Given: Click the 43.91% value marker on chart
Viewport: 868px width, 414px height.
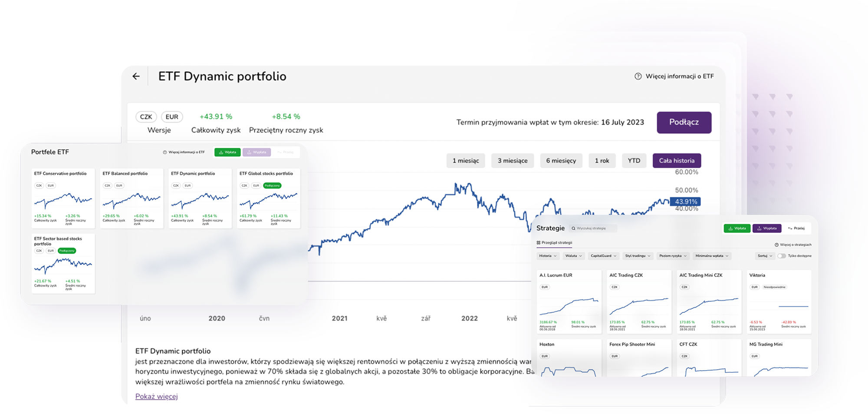Looking at the screenshot, I should pos(686,202).
